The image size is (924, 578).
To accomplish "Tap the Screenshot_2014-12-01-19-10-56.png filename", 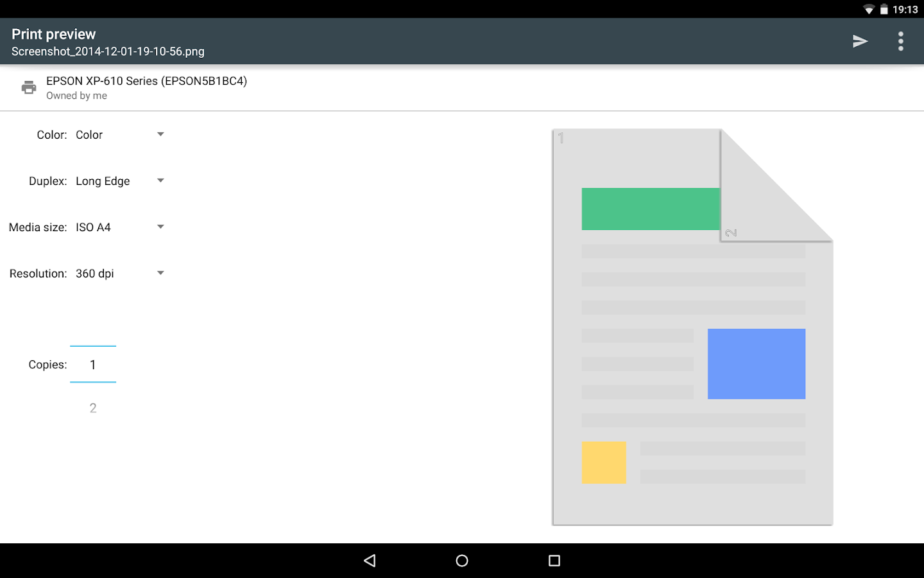I will point(108,51).
